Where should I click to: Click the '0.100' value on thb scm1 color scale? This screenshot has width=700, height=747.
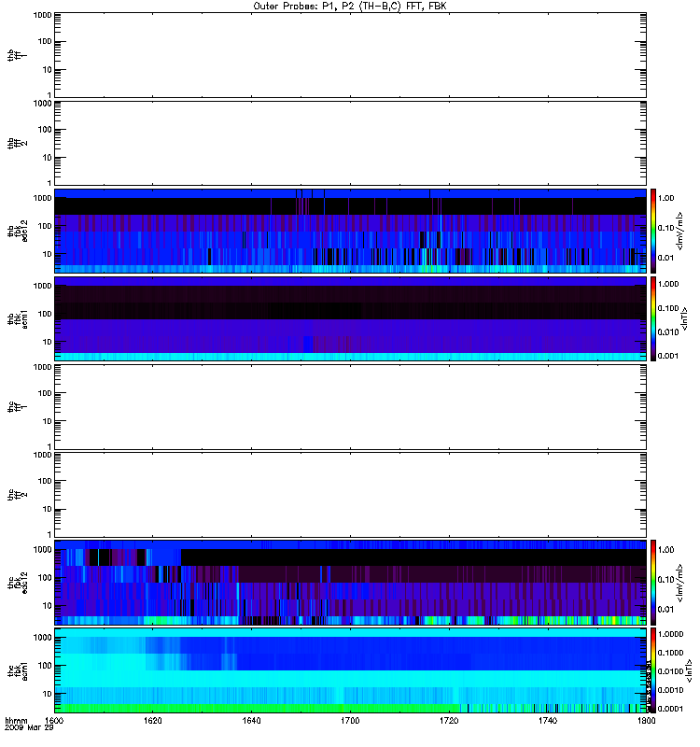[668, 308]
